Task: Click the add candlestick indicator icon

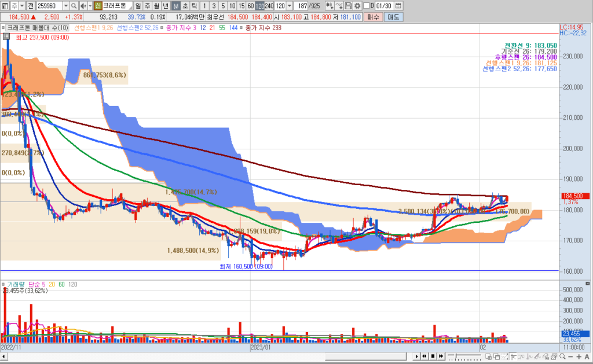Action: pos(330,6)
